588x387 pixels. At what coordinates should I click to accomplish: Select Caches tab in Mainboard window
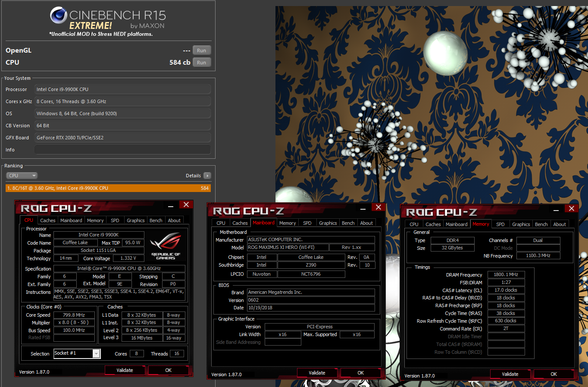[x=240, y=223]
